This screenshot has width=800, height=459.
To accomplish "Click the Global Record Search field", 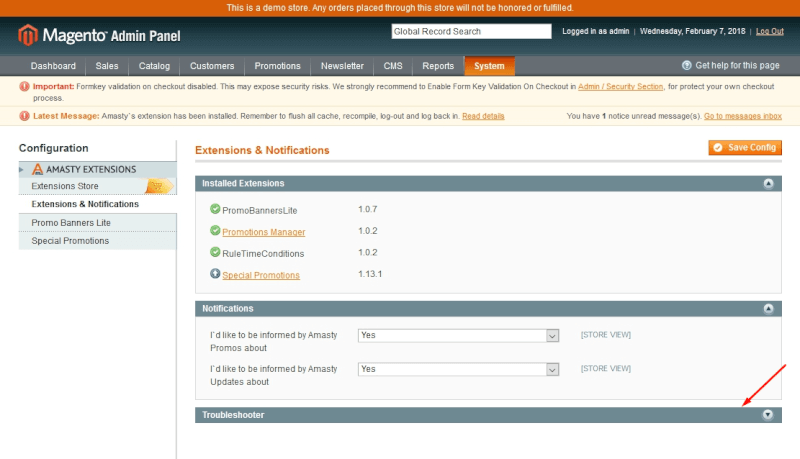I will point(471,31).
